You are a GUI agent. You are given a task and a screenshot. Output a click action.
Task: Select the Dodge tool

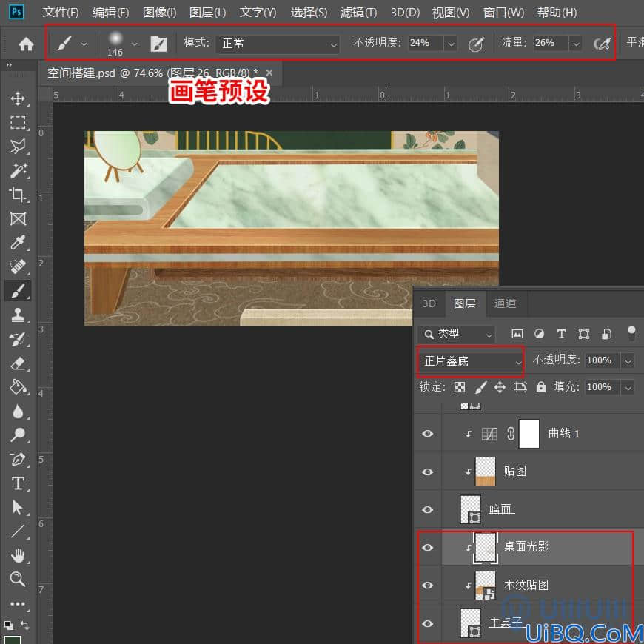18,435
